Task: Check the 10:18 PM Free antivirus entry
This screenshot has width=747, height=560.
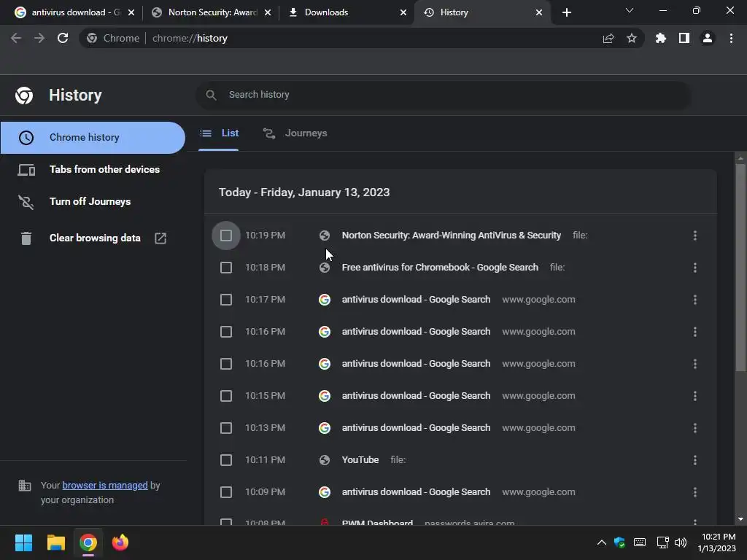Action: point(226,268)
